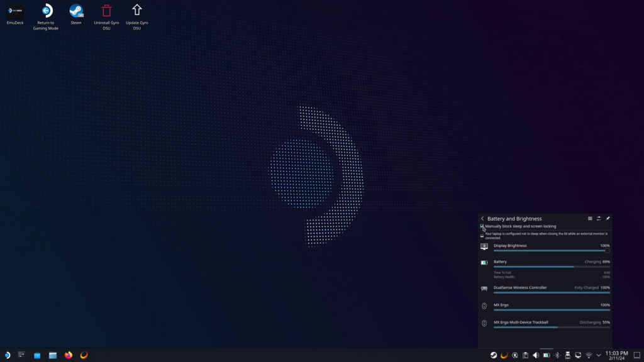
Task: Open the EmuDeck desktop shortcut
Action: click(15, 11)
